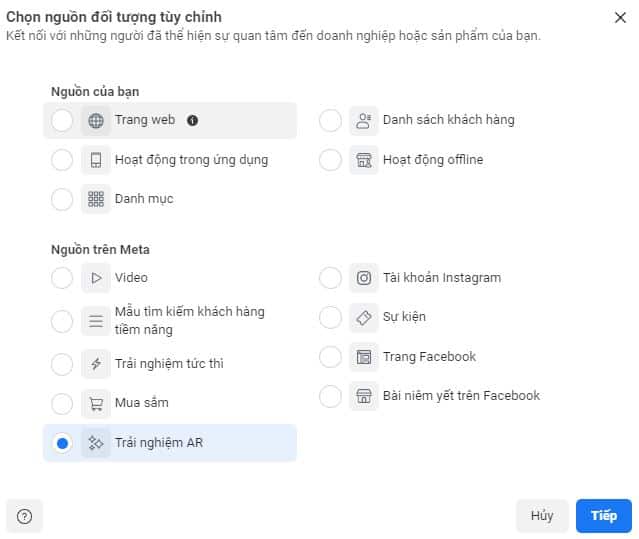Click the Hủy cancel button
The height and width of the screenshot is (539, 639).
(x=542, y=516)
